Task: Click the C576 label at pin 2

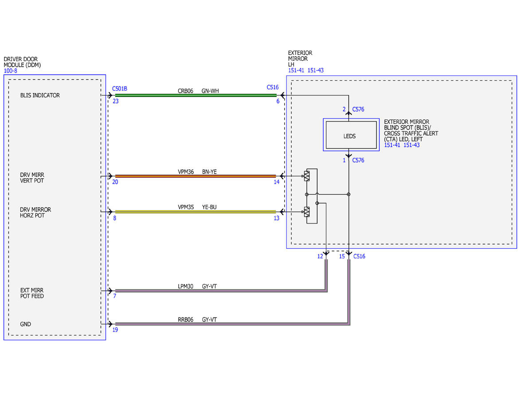Action: [x=358, y=109]
